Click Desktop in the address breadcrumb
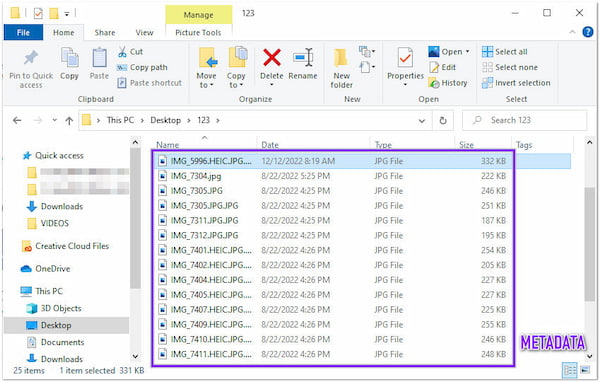 pos(165,120)
